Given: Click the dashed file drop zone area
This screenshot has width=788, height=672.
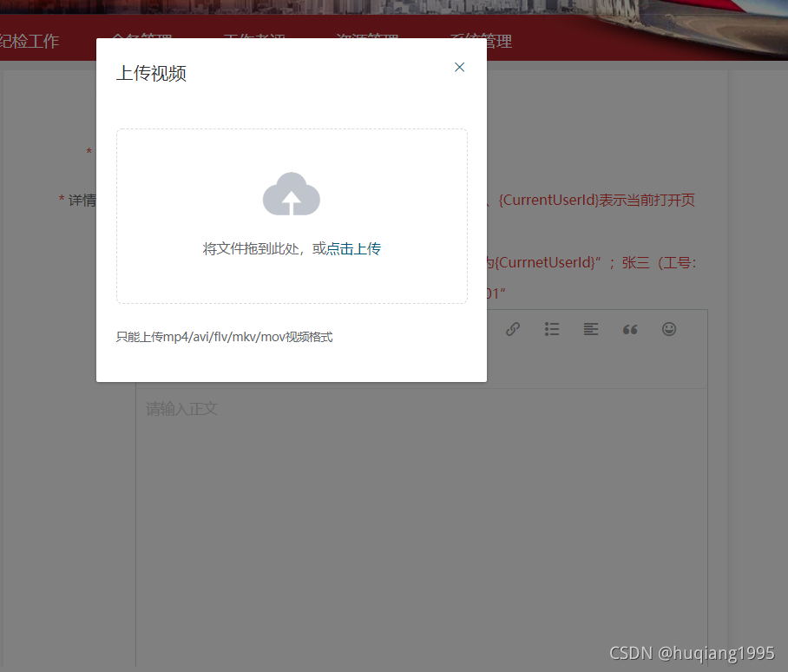Looking at the screenshot, I should pos(292,216).
